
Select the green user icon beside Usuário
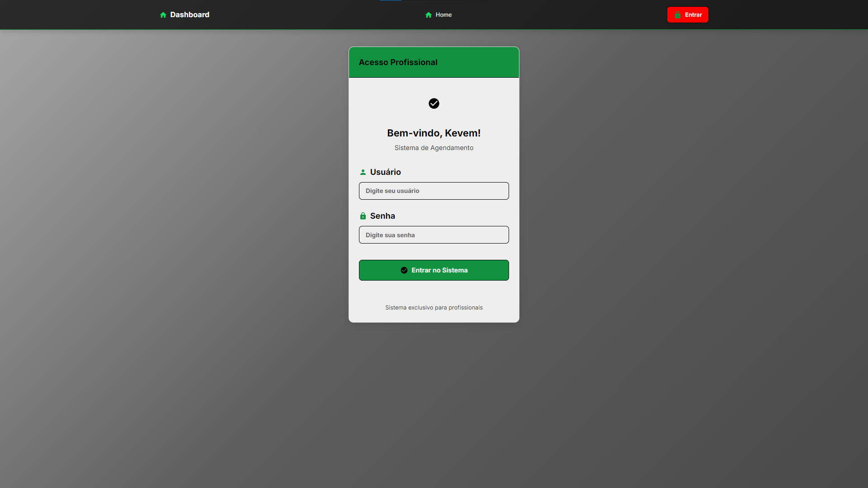[363, 172]
